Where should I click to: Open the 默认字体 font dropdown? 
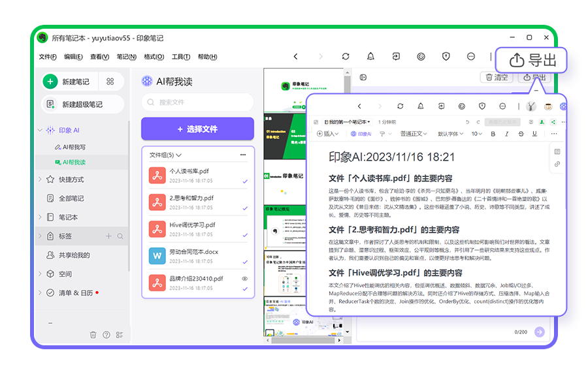pyautogui.click(x=450, y=134)
